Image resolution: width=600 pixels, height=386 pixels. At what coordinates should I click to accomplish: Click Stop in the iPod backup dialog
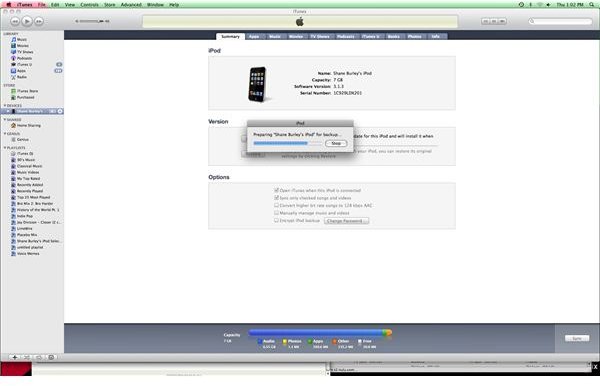tap(336, 143)
